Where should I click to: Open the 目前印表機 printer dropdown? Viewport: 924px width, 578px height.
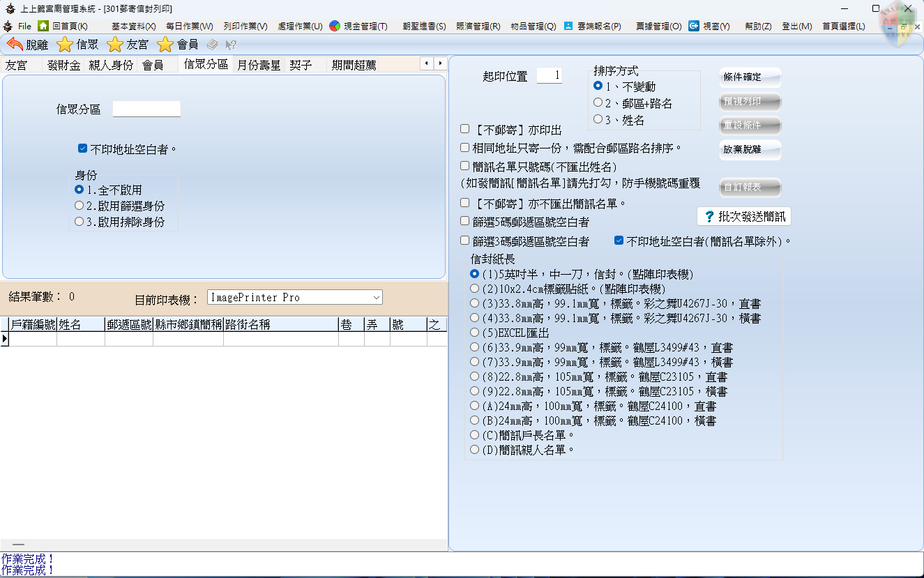coord(377,298)
